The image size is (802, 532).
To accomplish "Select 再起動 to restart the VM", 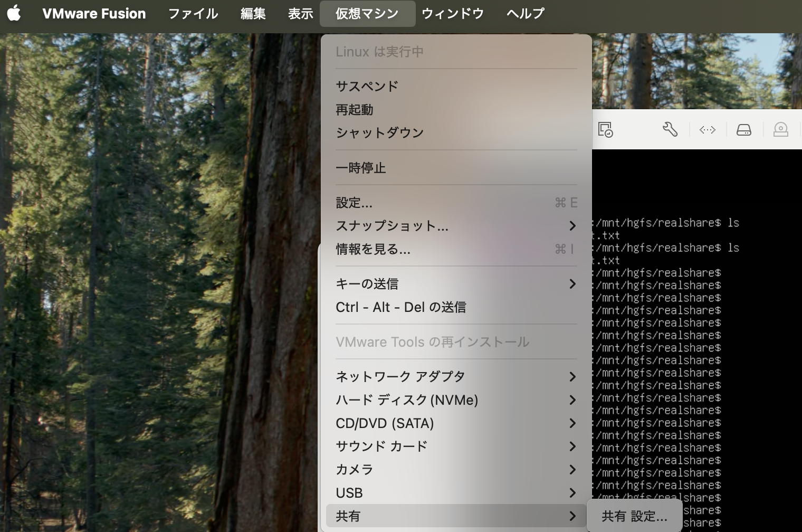I will [x=456, y=109].
